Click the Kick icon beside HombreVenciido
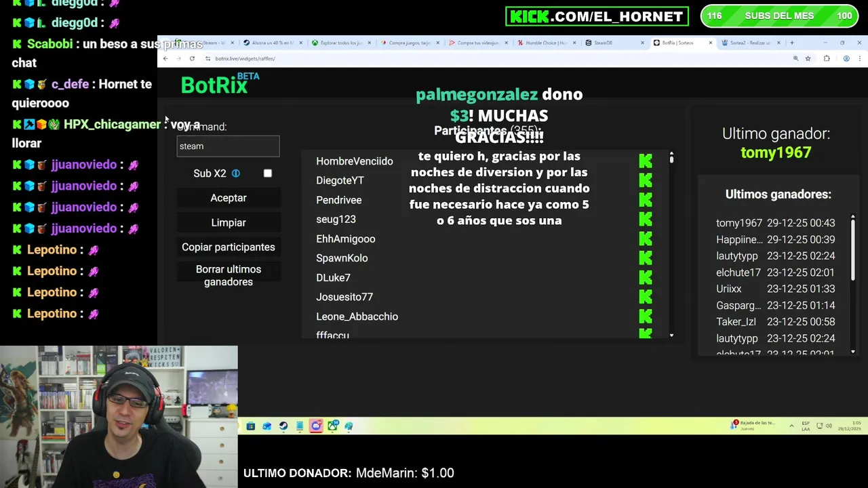Image resolution: width=868 pixels, height=488 pixels. 646,161
